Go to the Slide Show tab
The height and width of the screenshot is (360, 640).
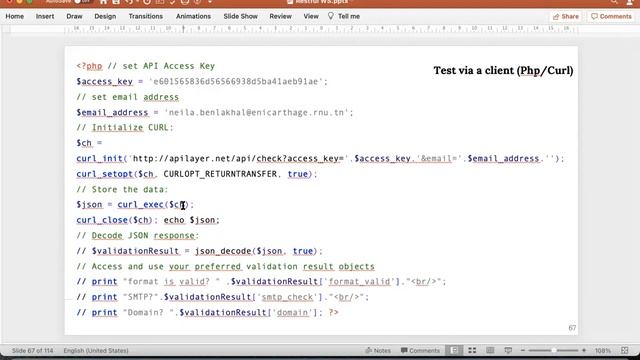point(240,16)
